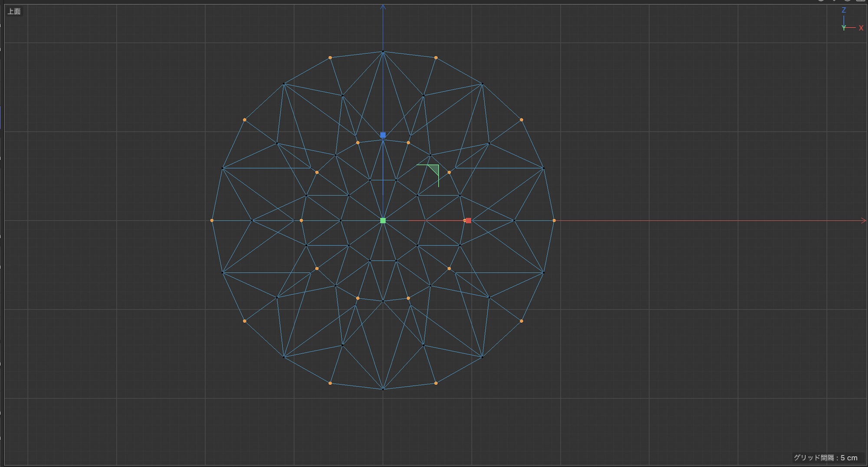Click the 上面 view label
This screenshot has width=868, height=467.
coord(14,11)
